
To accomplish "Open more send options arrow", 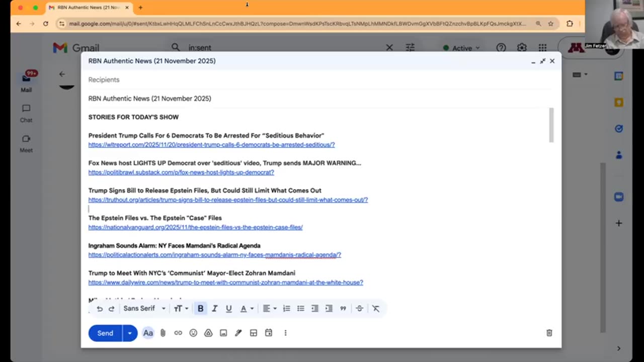I will coord(130,333).
